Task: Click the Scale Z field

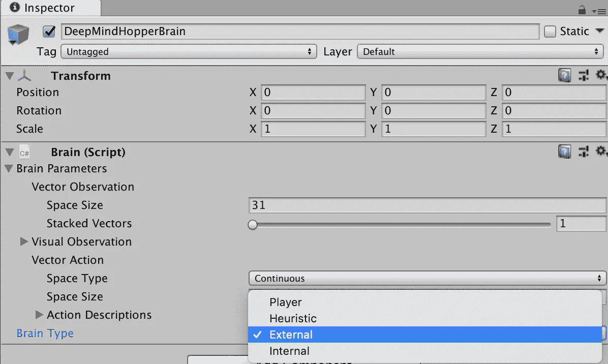Action: [554, 129]
